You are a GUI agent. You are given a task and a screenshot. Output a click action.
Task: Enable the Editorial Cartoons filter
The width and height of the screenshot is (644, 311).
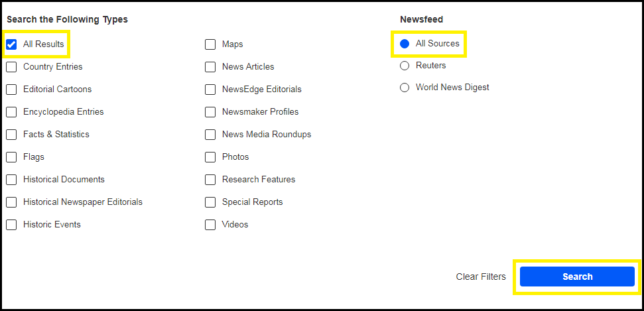pyautogui.click(x=11, y=90)
